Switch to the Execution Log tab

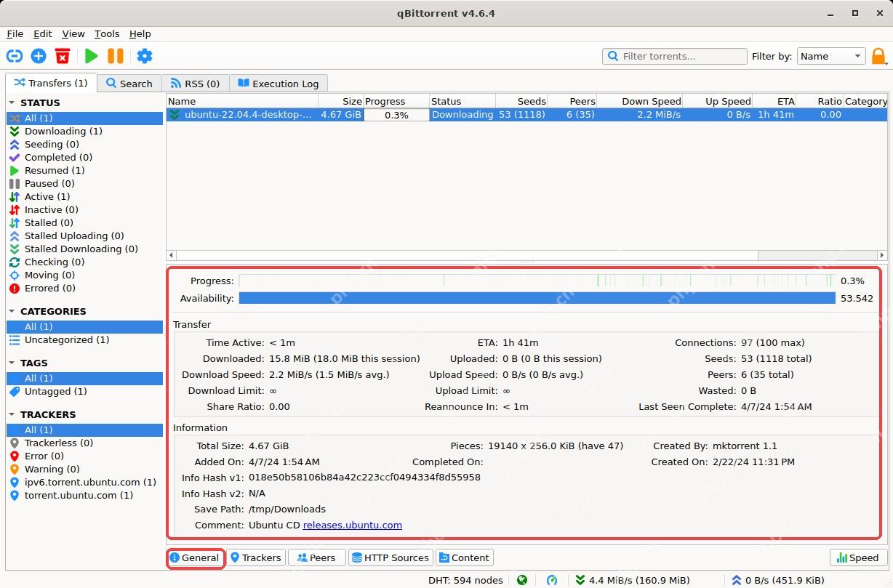(279, 84)
